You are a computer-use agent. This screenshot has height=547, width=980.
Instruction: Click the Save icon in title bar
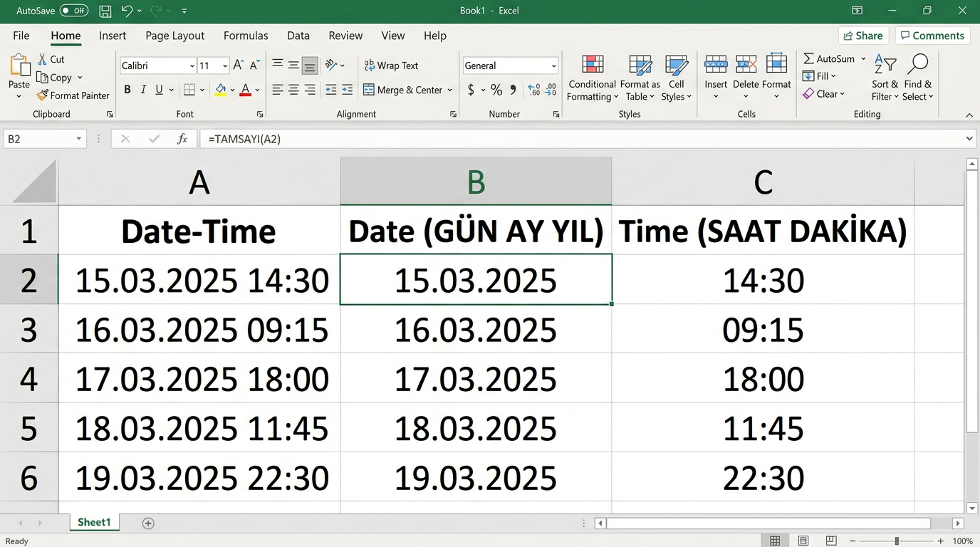pos(105,11)
